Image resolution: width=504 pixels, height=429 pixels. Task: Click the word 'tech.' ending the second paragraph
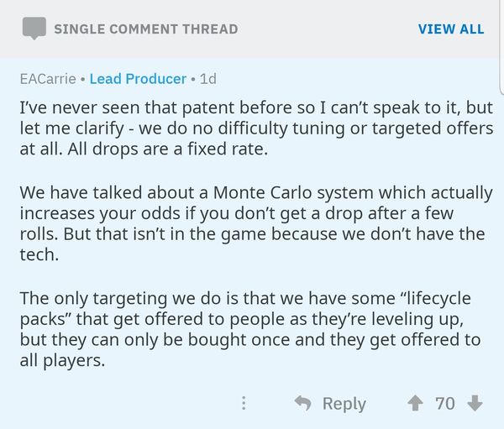coord(39,255)
